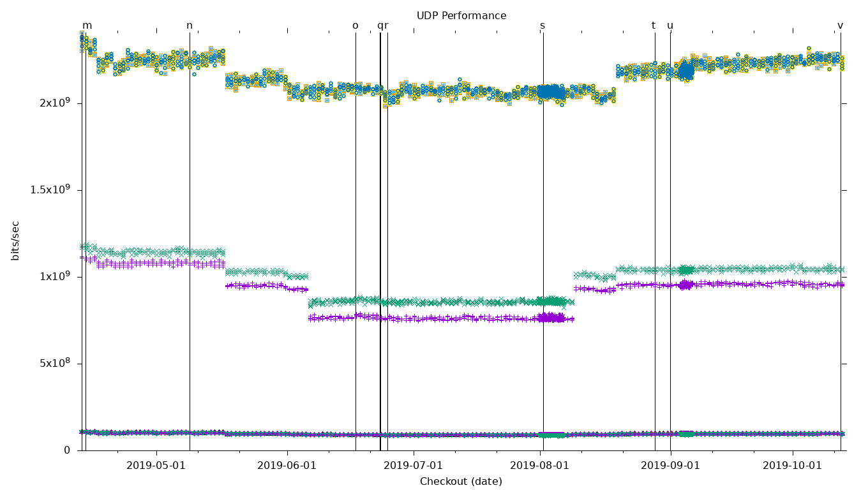Select the marker label 'n'
This screenshot has height=490, width=868.
coord(190,26)
